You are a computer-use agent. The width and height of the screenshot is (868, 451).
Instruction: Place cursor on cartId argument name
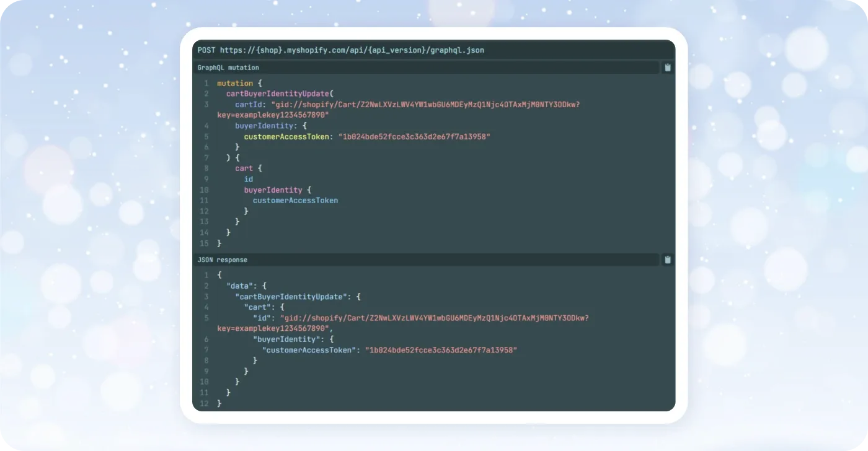(x=248, y=105)
